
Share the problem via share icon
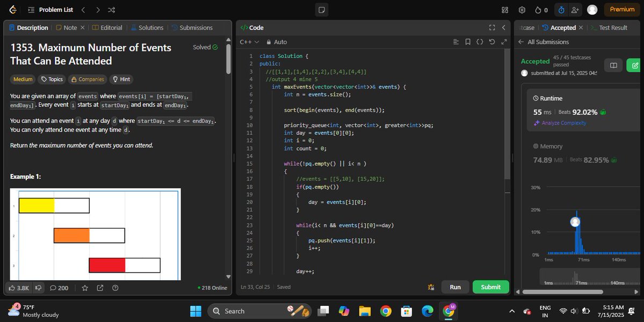coord(100,288)
